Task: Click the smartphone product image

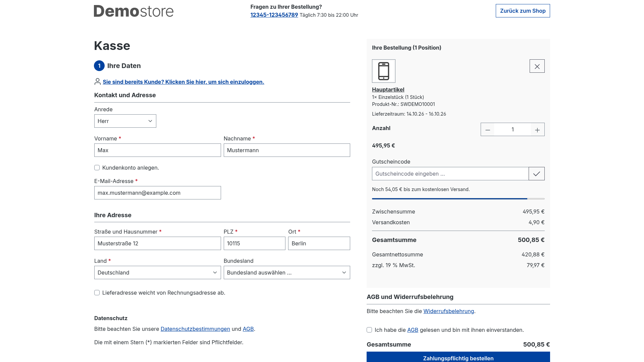Action: 384,71
